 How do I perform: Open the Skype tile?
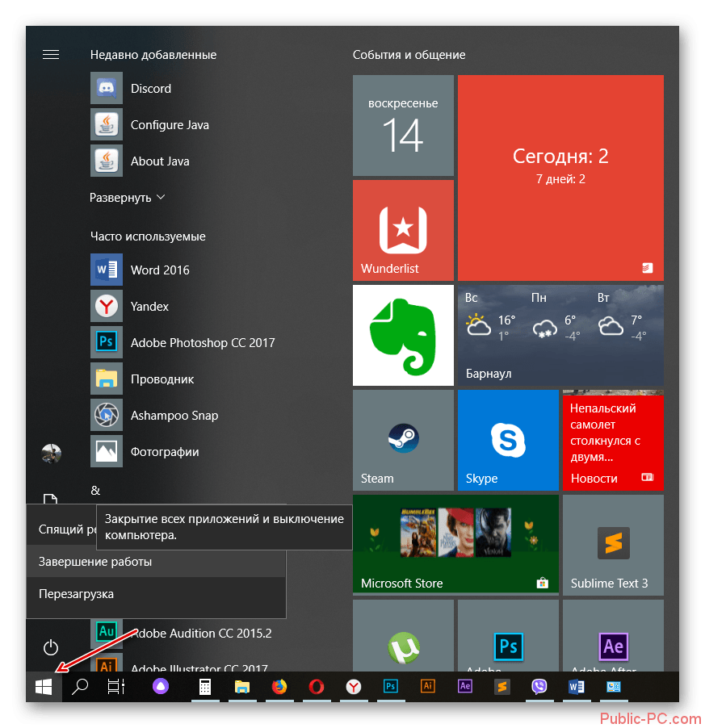click(x=507, y=440)
